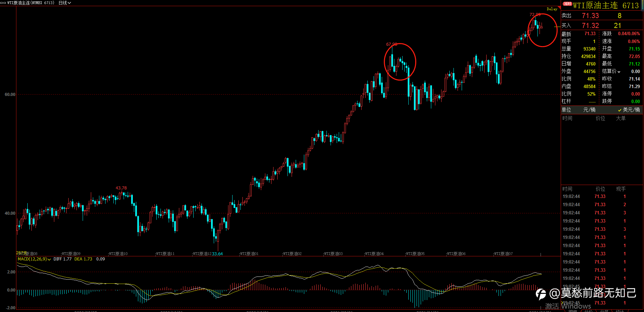Click the 涨跌 value 0.04/0.06%
The height and width of the screenshot is (312, 644).
(x=629, y=34)
